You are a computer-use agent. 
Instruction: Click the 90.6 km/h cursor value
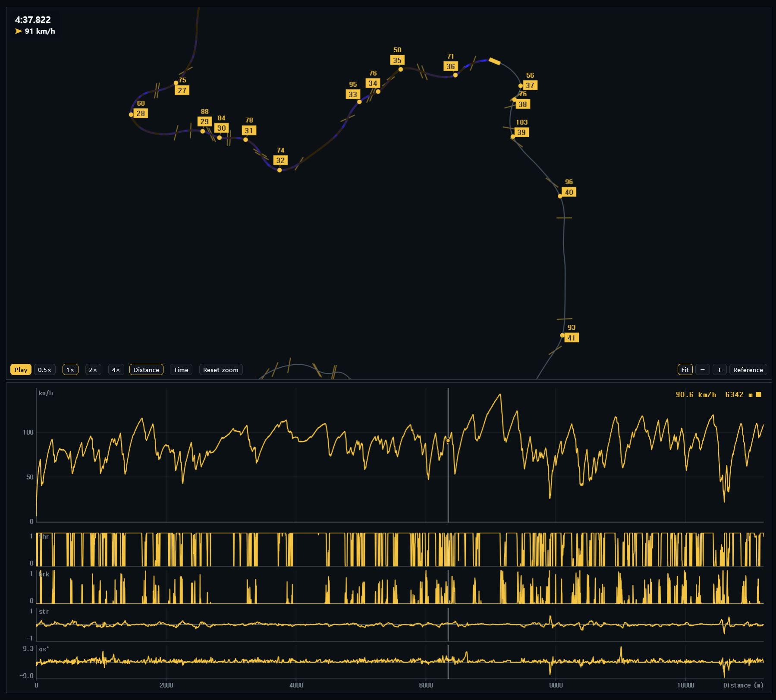tap(696, 394)
